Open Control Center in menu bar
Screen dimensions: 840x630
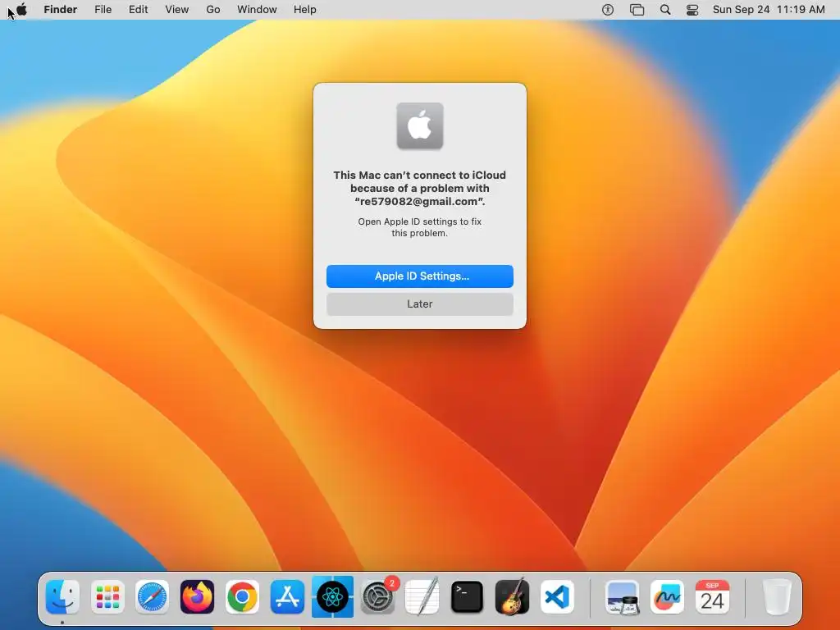pyautogui.click(x=692, y=10)
